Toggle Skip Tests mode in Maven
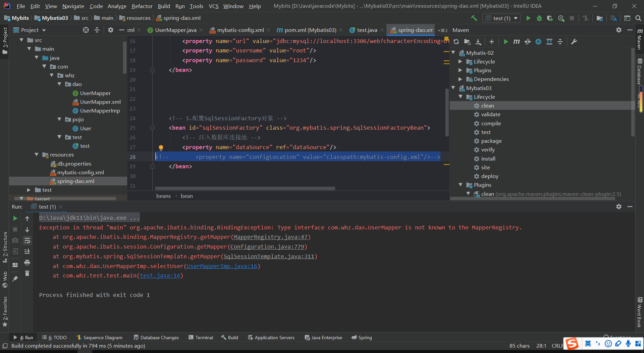Screen dimensions: 644x353 click(x=538, y=42)
